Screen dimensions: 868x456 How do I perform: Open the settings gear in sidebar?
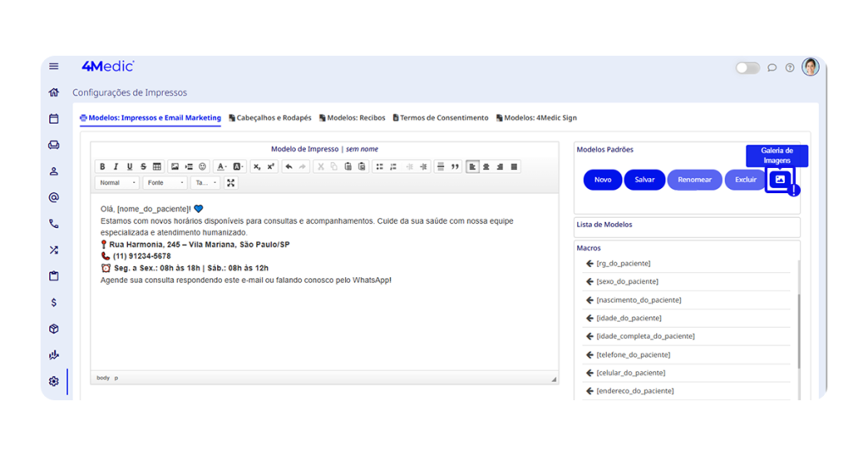tap(54, 381)
